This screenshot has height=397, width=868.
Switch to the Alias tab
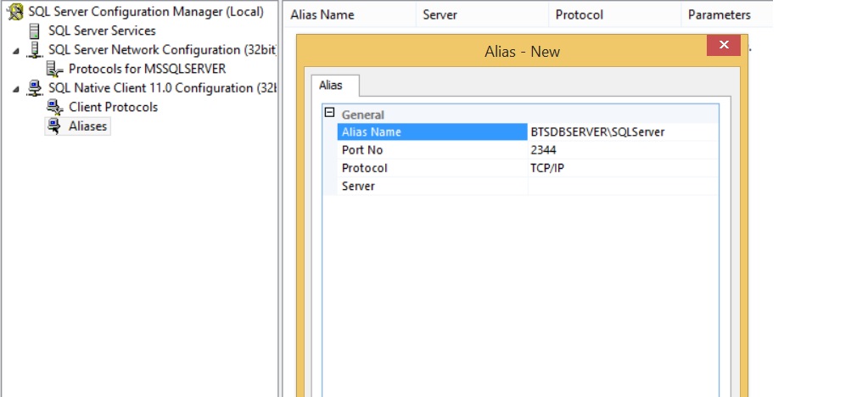pyautogui.click(x=330, y=86)
